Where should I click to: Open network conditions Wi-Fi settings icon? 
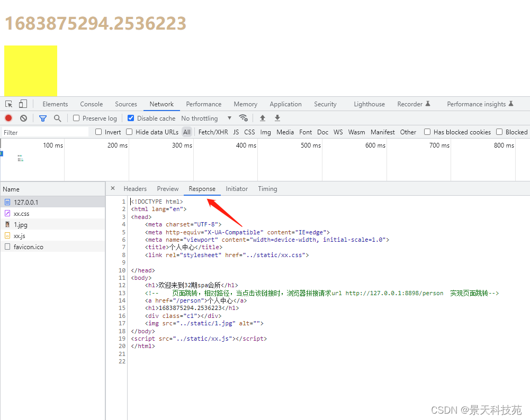click(244, 118)
